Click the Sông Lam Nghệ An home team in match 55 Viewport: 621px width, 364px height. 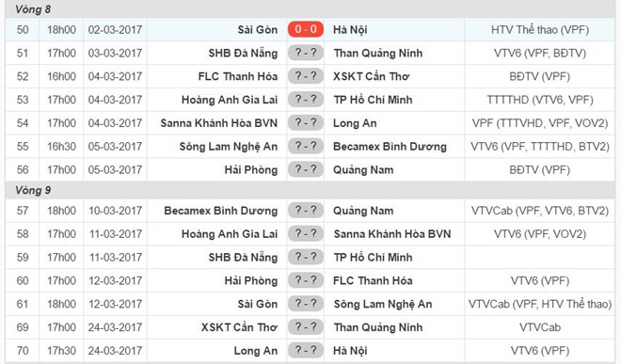tap(228, 147)
